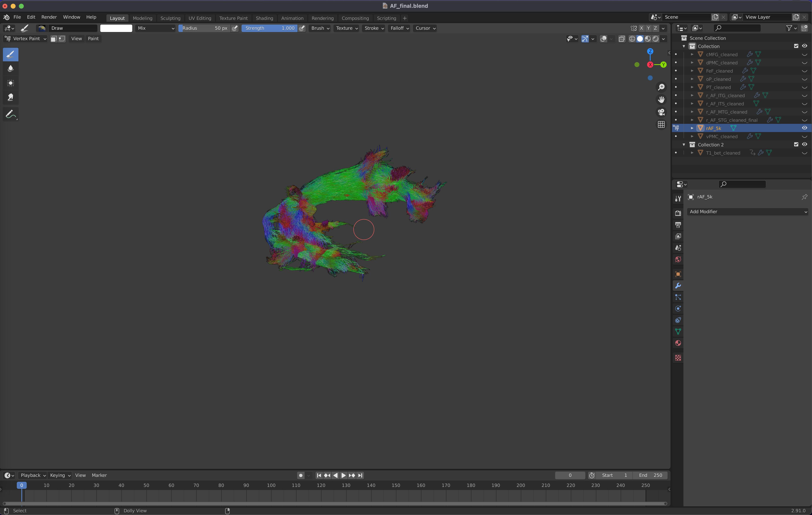This screenshot has width=812, height=515.
Task: Hide Collection 2 with eye icon
Action: [804, 145]
